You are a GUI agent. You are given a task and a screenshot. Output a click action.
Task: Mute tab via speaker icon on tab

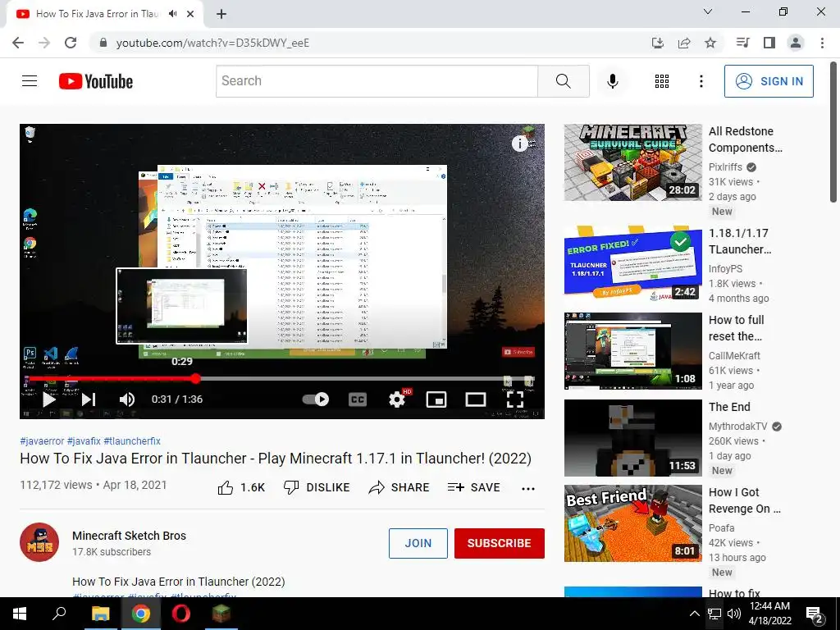(172, 14)
